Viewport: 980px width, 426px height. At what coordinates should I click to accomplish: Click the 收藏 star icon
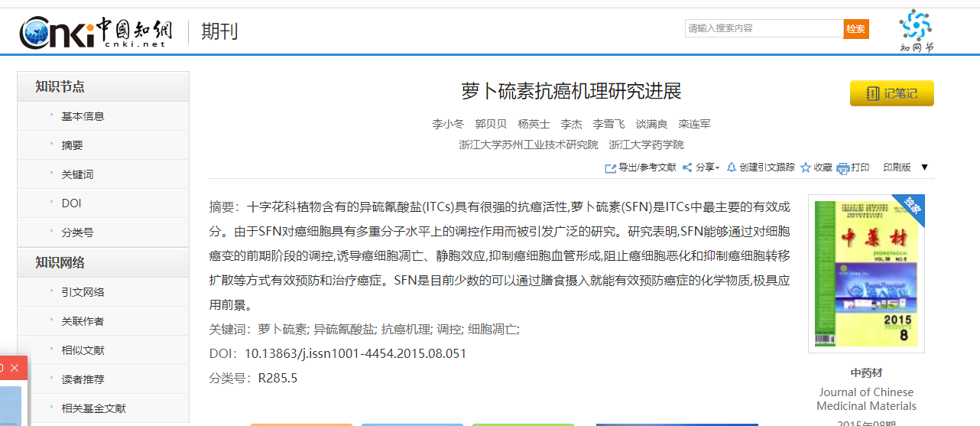click(x=806, y=168)
